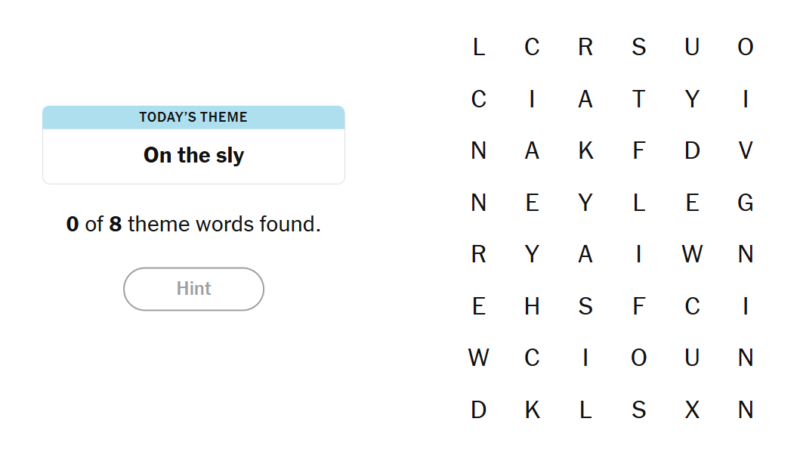Pick the letter G in the grid

pos(745,203)
